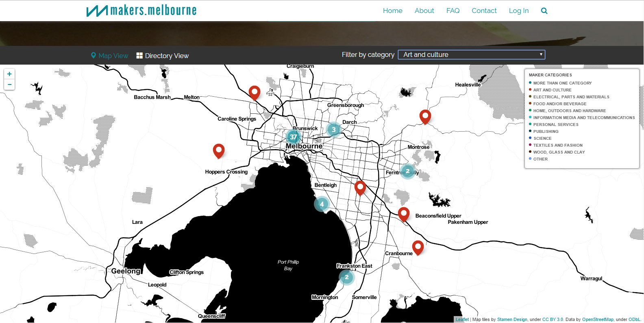The width and height of the screenshot is (644, 323).
Task: Click the cluster marker of 2 near Frankston East
Action: (x=346, y=277)
